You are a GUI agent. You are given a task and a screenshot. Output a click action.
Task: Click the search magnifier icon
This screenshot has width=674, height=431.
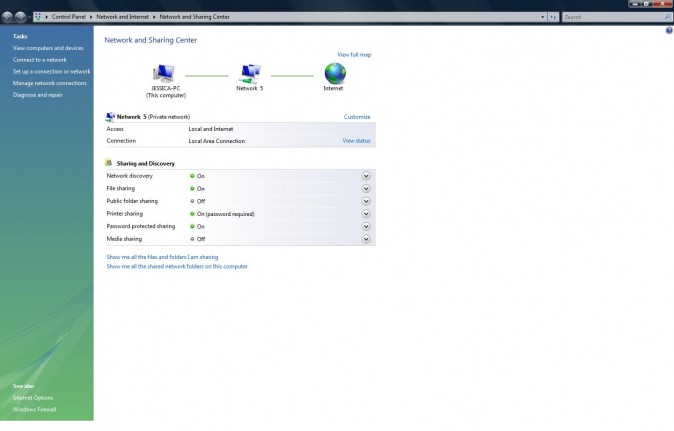(667, 17)
